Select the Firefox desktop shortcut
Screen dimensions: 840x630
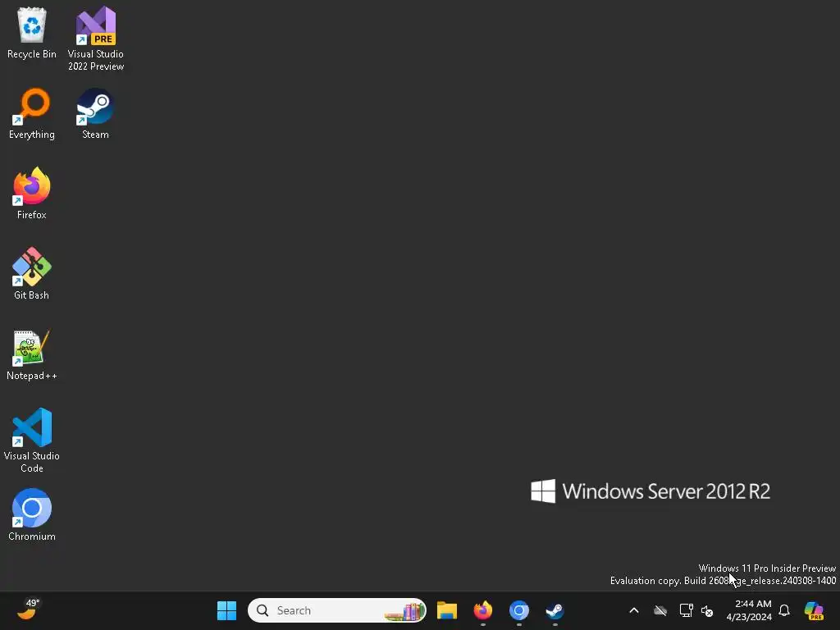[x=32, y=194]
